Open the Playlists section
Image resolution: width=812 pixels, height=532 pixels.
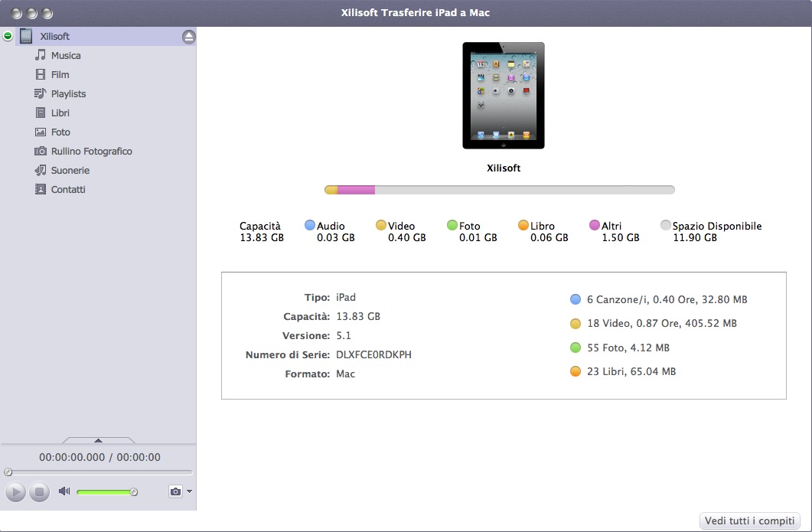[x=70, y=93]
